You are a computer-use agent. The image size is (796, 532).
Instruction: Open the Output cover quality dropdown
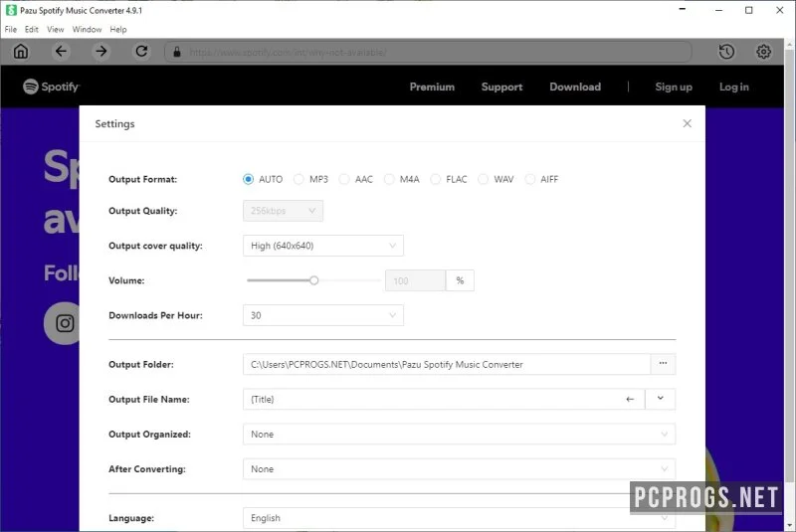[322, 246]
